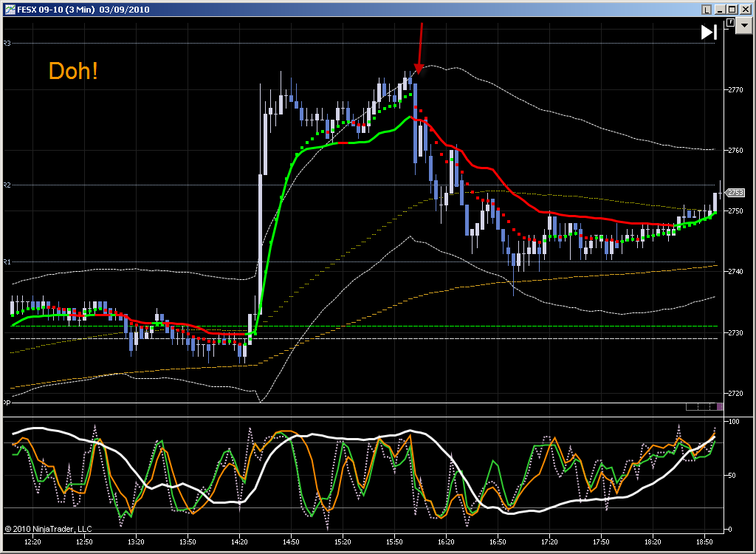
Task: Click the 100 label on the oscillator axis
Action: tap(734, 421)
